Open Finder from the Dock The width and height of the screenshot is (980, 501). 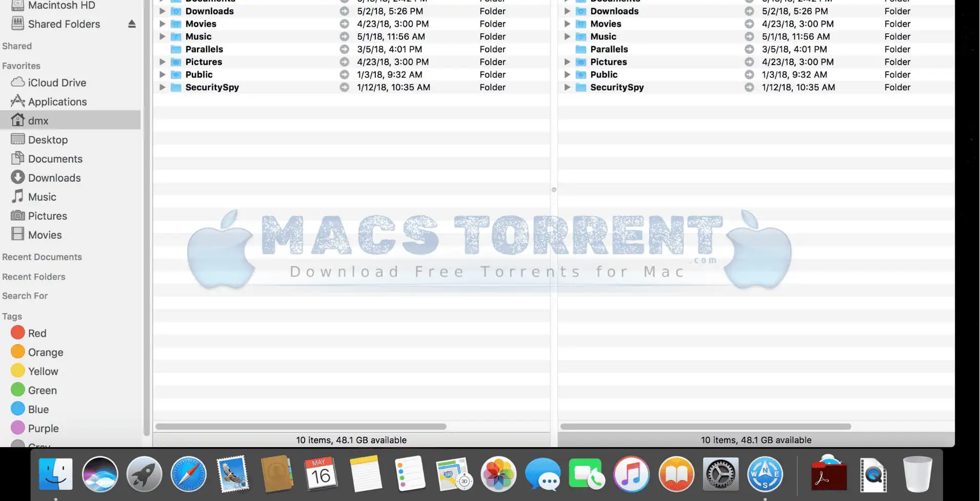click(x=55, y=474)
